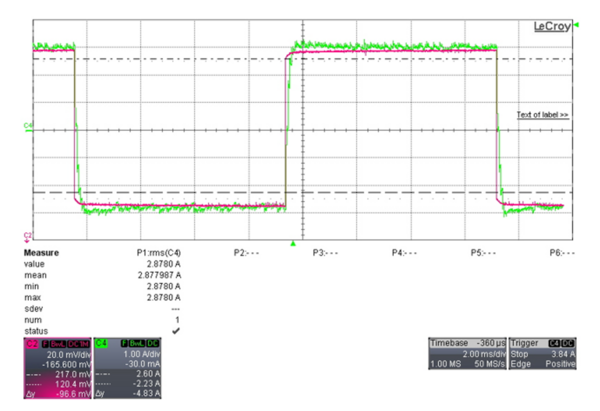Screen dimensions: 600x411
Task: Select the P1:rms(C4) measurement column
Action: click(158, 253)
